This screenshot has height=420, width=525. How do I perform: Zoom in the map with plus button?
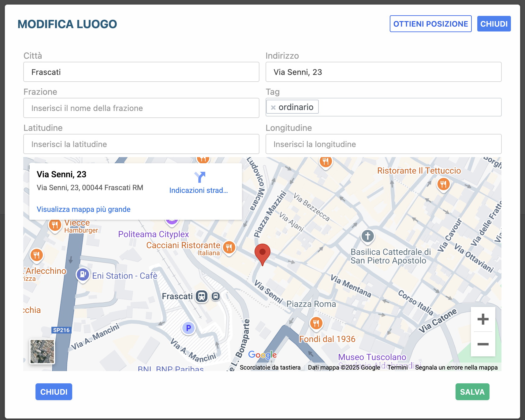click(x=483, y=319)
